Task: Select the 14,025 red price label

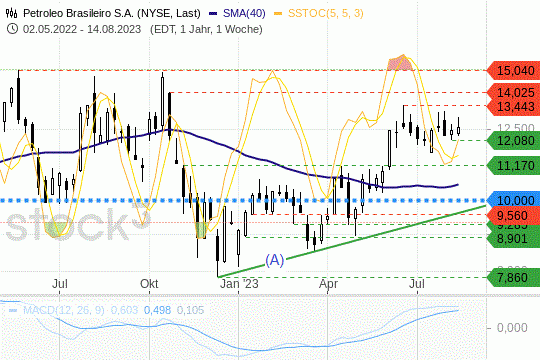Action: [x=514, y=92]
